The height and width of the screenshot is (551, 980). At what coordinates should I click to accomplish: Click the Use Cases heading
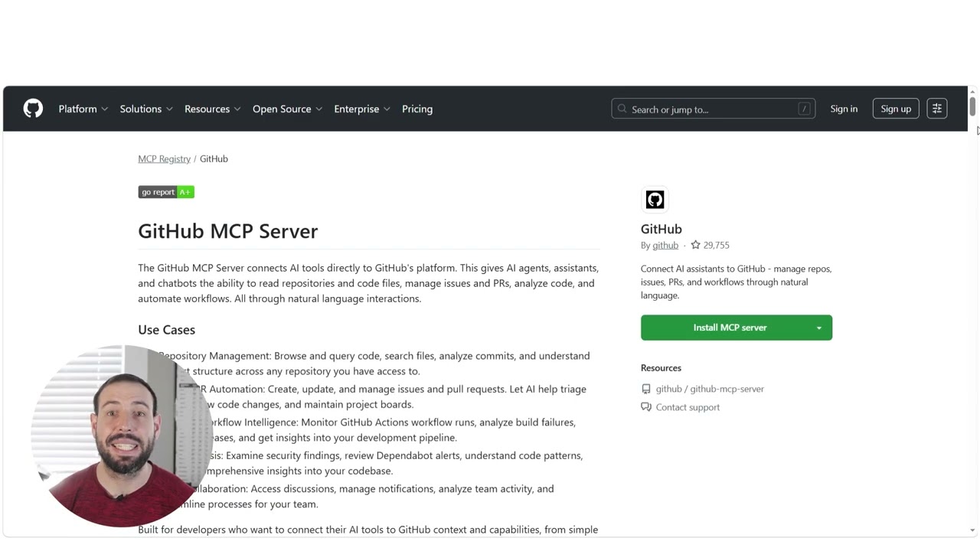166,330
